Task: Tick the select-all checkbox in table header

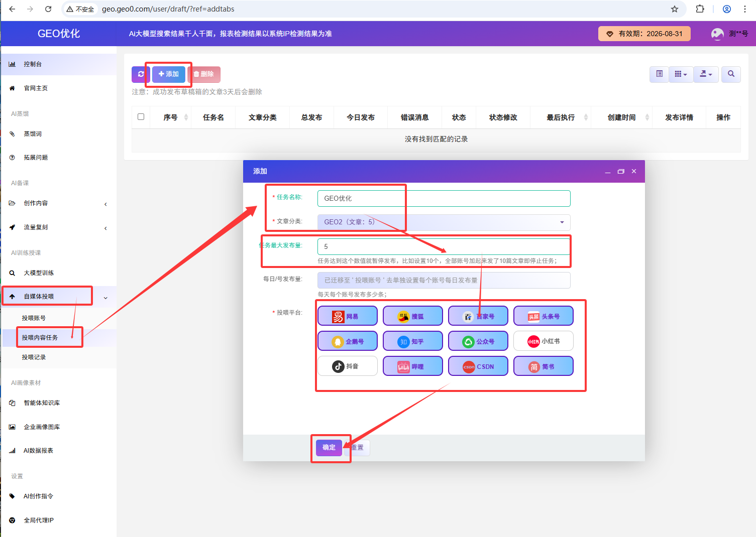Action: point(141,117)
